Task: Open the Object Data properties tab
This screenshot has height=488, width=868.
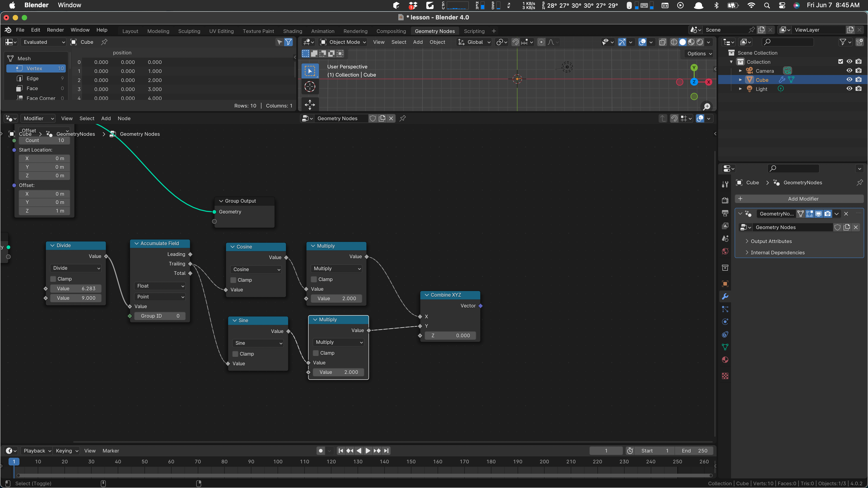Action: point(725,347)
